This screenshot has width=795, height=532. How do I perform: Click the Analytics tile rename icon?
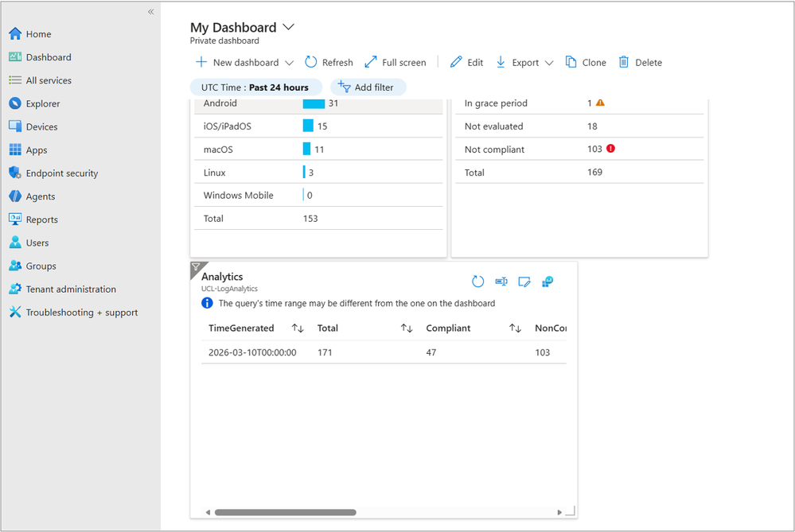(x=501, y=282)
